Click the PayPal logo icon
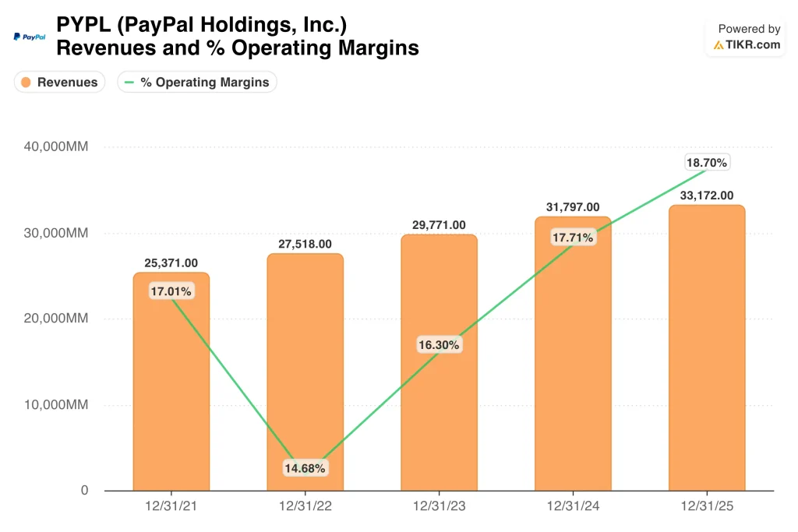The width and height of the screenshot is (798, 532). coord(29,37)
